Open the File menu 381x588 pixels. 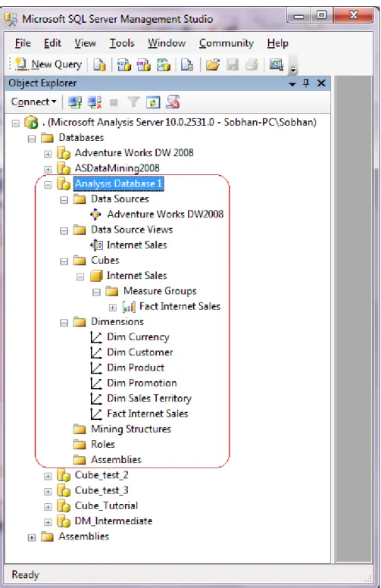(23, 43)
